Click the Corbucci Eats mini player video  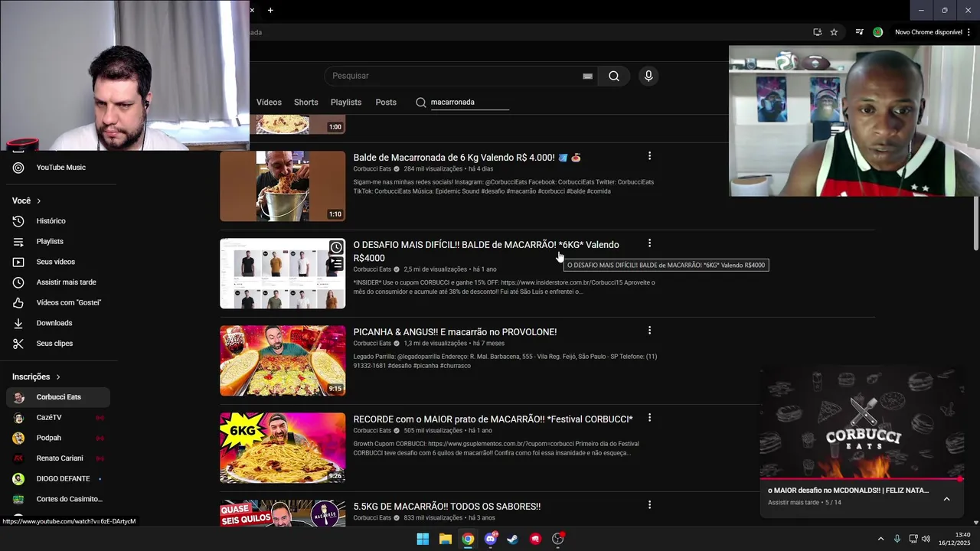862,422
